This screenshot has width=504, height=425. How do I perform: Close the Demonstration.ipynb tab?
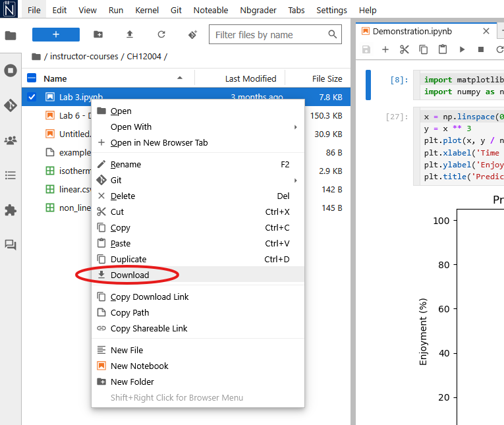click(x=486, y=31)
